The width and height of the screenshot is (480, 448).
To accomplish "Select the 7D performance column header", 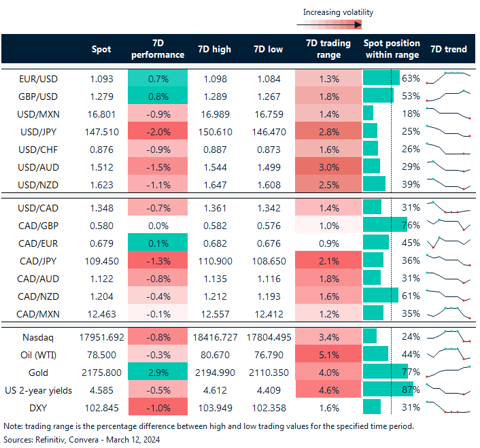I will click(156, 49).
